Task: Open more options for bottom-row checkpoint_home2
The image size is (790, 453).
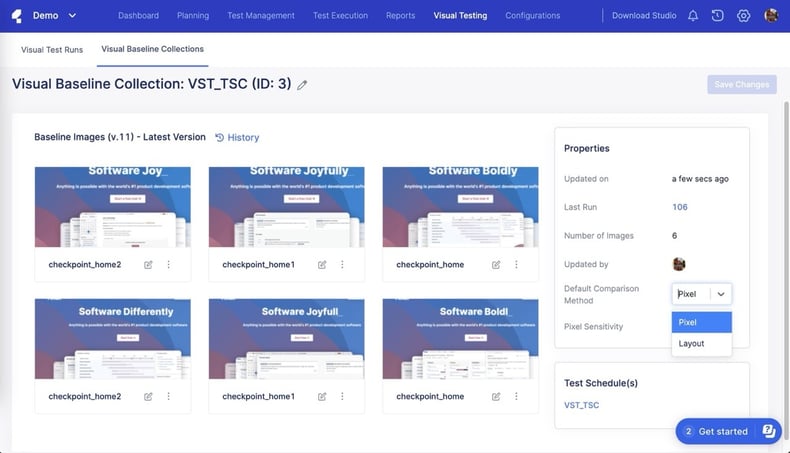Action: (168, 397)
